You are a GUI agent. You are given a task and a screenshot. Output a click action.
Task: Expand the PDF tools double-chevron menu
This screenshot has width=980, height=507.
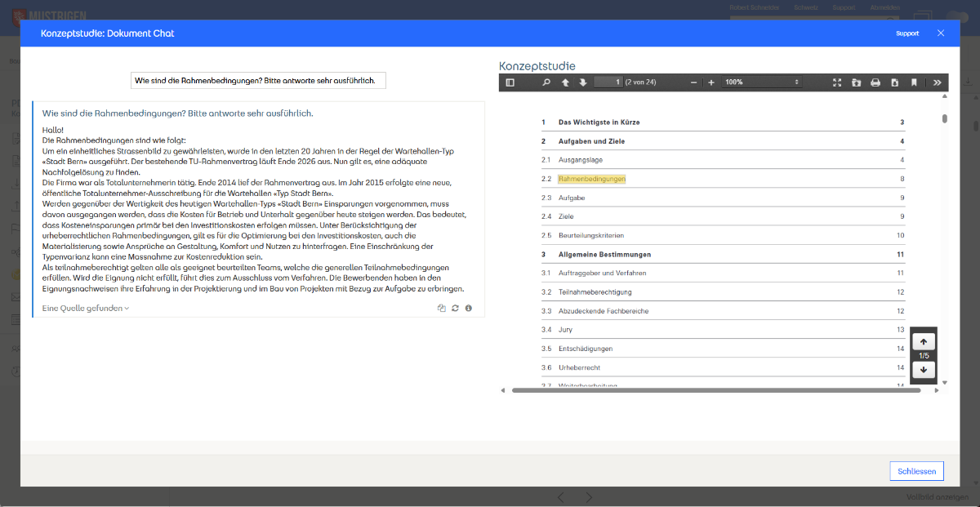point(937,82)
